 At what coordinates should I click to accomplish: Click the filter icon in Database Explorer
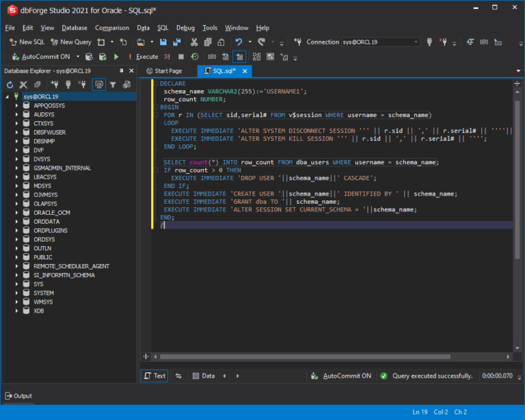pos(113,85)
